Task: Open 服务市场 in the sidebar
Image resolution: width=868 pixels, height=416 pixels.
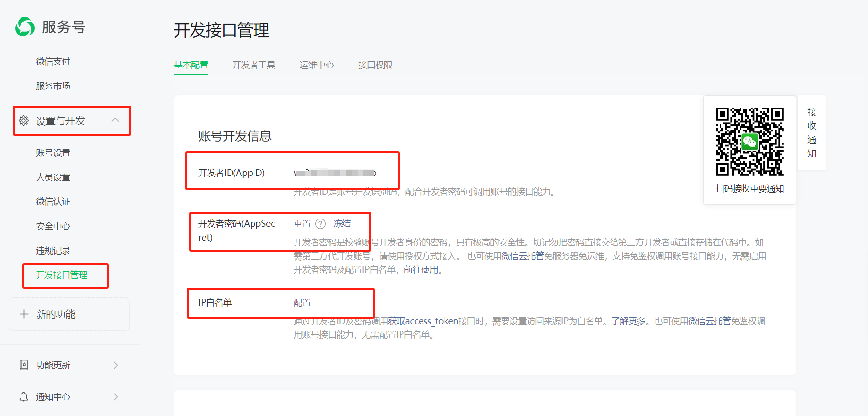Action: pyautogui.click(x=53, y=86)
